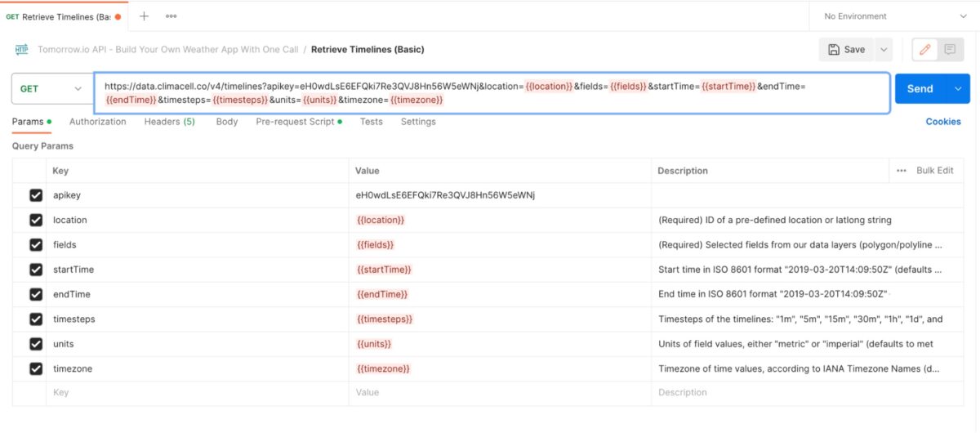Open the Tomorrow.io API collection breadcrumb
Image resolution: width=980 pixels, height=433 pixels.
pos(167,50)
